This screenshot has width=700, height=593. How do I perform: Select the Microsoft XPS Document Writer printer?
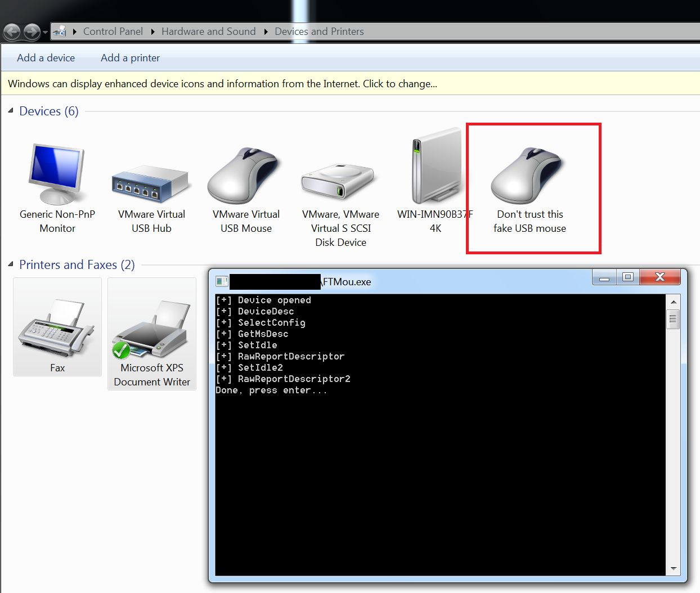pyautogui.click(x=151, y=326)
